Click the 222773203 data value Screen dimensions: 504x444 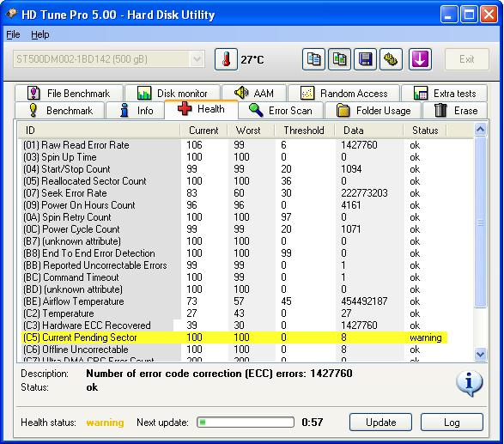(364, 193)
